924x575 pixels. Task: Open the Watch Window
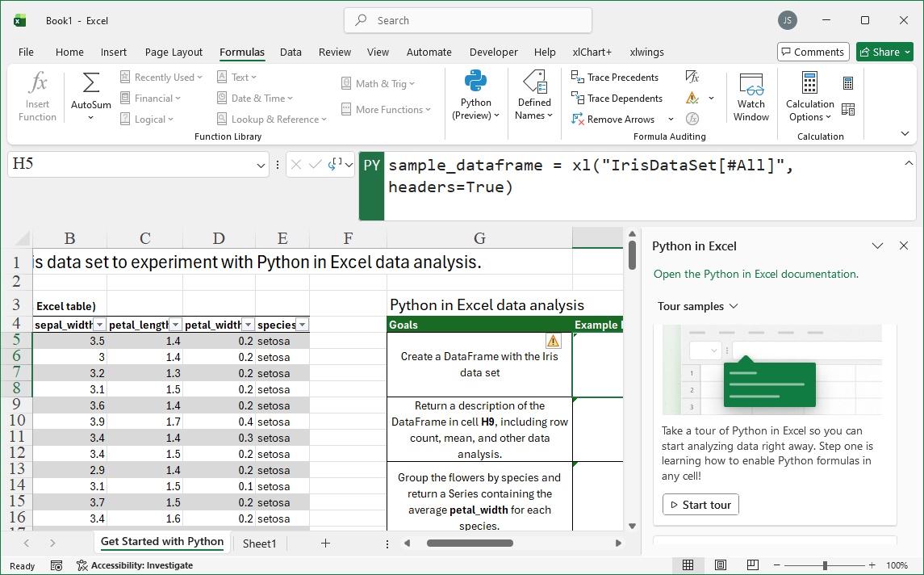tap(750, 97)
